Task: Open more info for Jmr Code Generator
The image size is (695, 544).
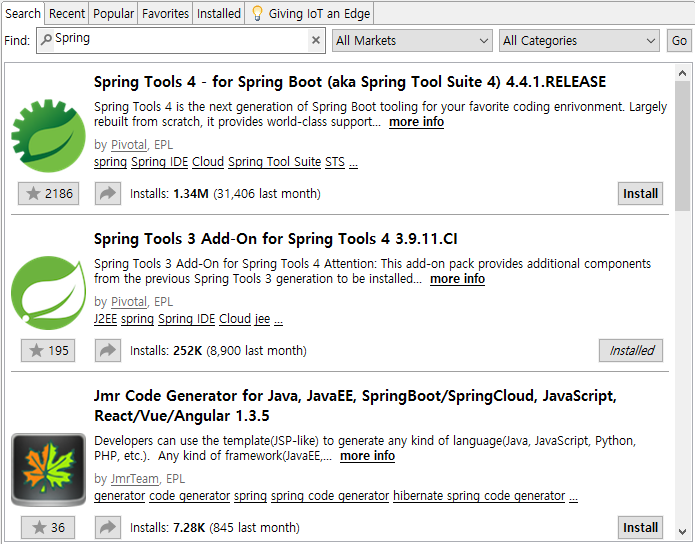Action: point(367,456)
